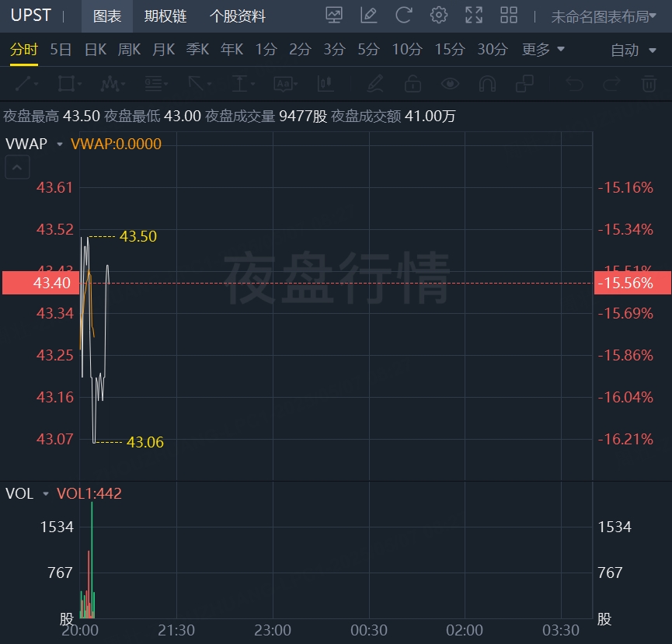Expand the 更多 timeframe dropdown
Screen dimensions: 672x644
click(x=543, y=49)
